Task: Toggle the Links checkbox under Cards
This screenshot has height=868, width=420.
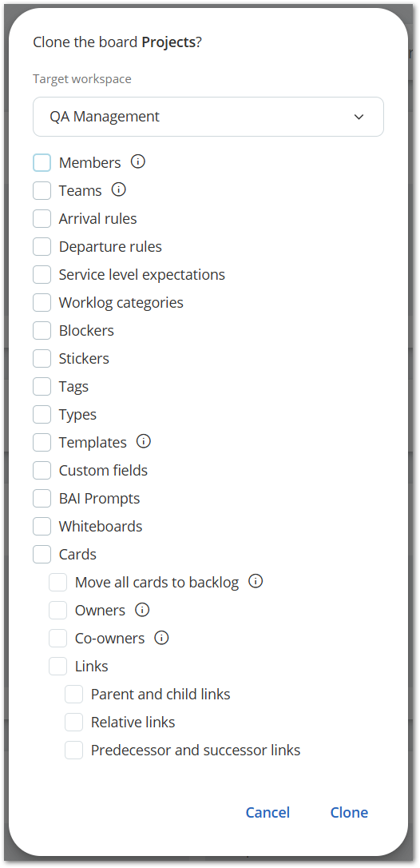Action: click(x=57, y=666)
